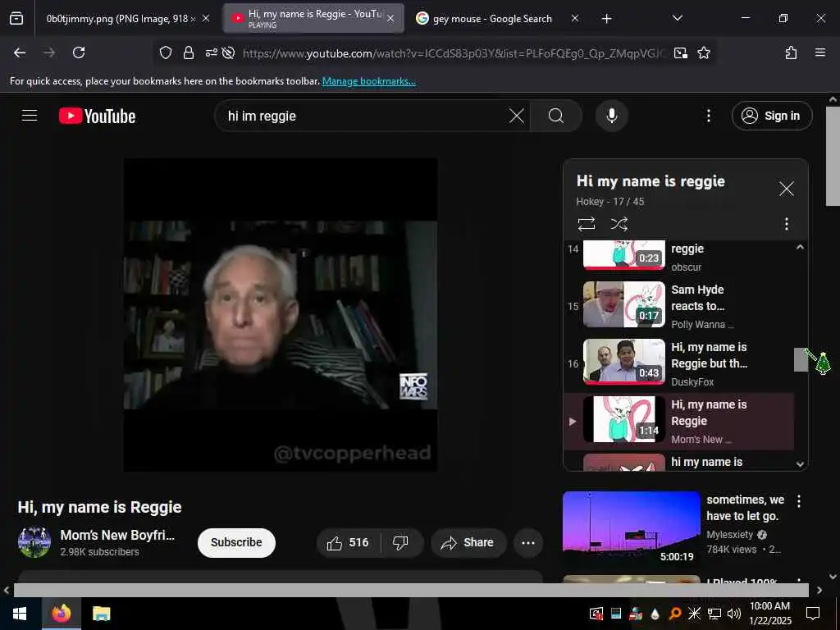Image resolution: width=840 pixels, height=630 pixels.
Task: Clear the search box text
Action: [x=517, y=116]
